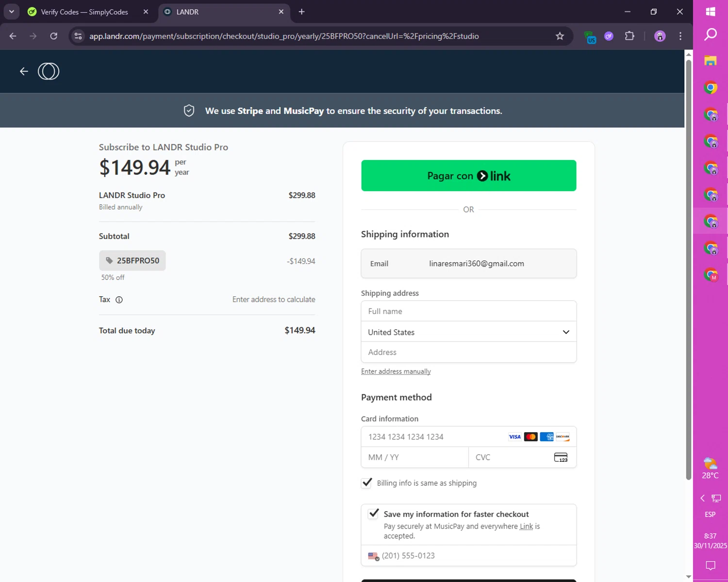Screen dimensions: 728x582
Task: Open the United States country dropdown
Action: [x=468, y=332]
